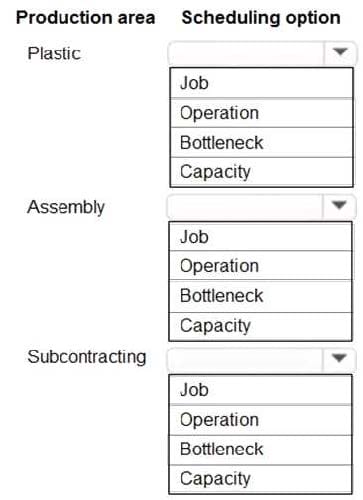The image size is (363, 500).
Task: Select Operation for the Assembly area
Action: pos(260,266)
